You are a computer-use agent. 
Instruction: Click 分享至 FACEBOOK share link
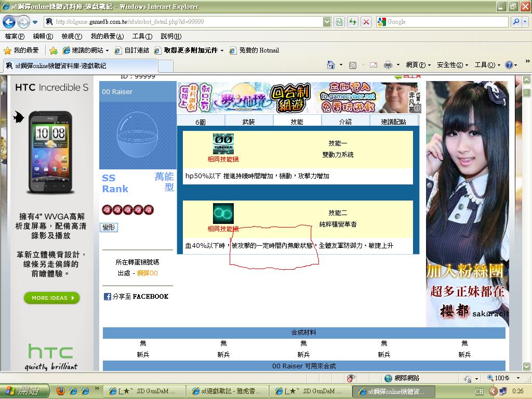(x=136, y=297)
